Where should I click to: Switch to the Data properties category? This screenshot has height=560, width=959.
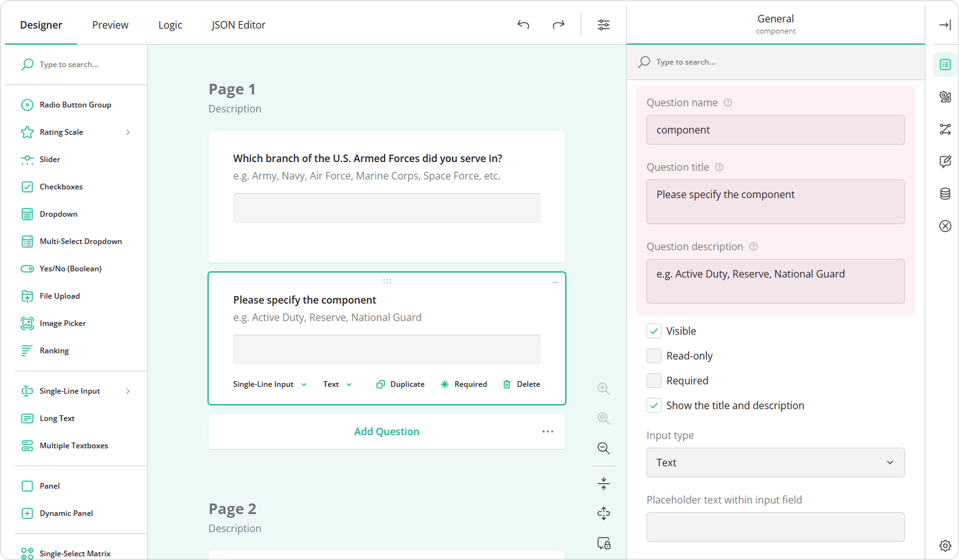[945, 194]
